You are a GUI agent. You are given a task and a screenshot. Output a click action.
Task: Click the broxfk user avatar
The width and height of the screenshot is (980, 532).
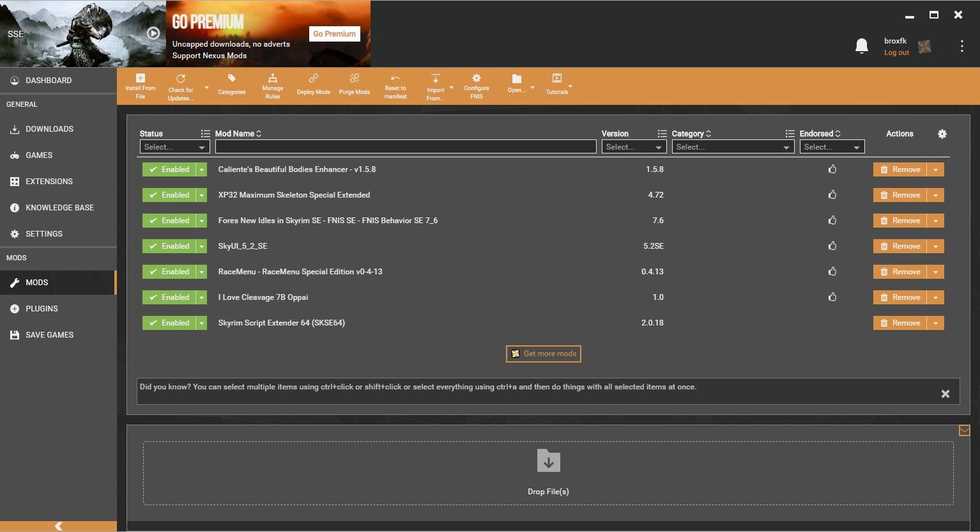[924, 46]
